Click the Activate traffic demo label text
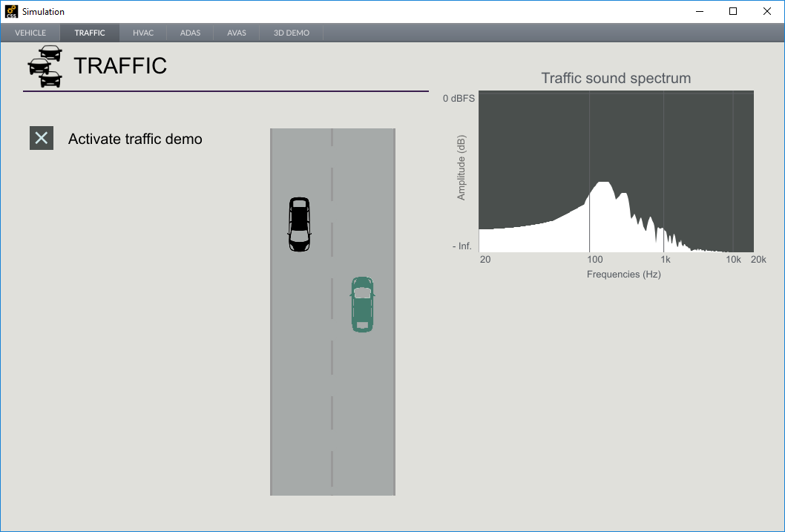785x532 pixels. [137, 139]
